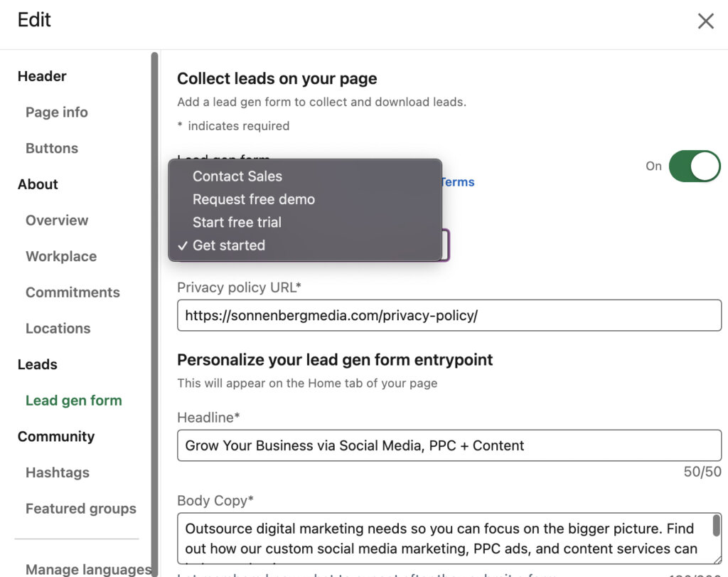Open the Buttons section

pos(51,148)
